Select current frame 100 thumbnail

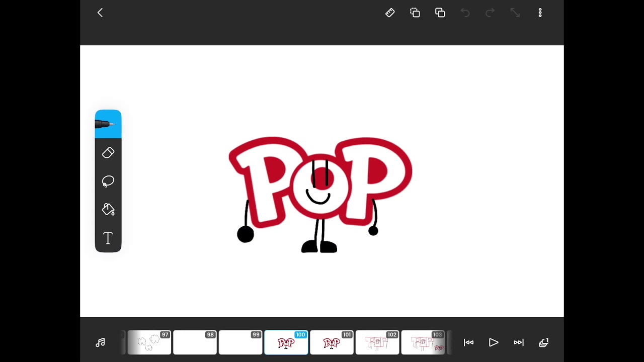[286, 342]
